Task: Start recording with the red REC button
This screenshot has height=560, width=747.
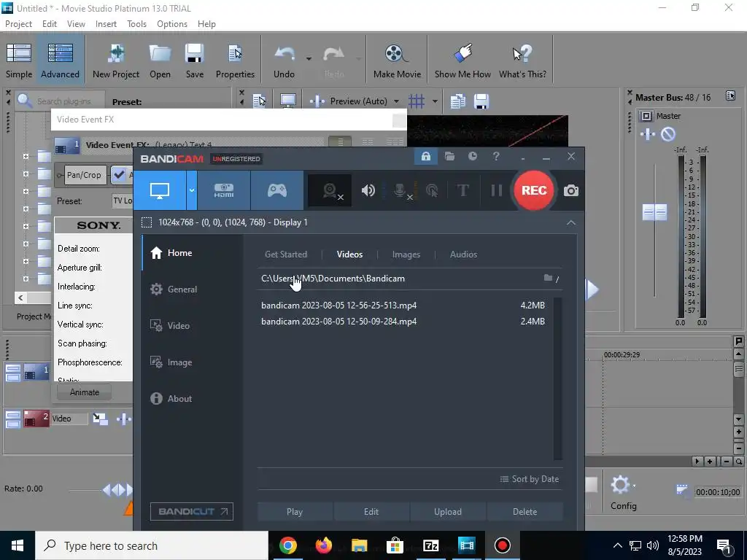Action: coord(533,190)
